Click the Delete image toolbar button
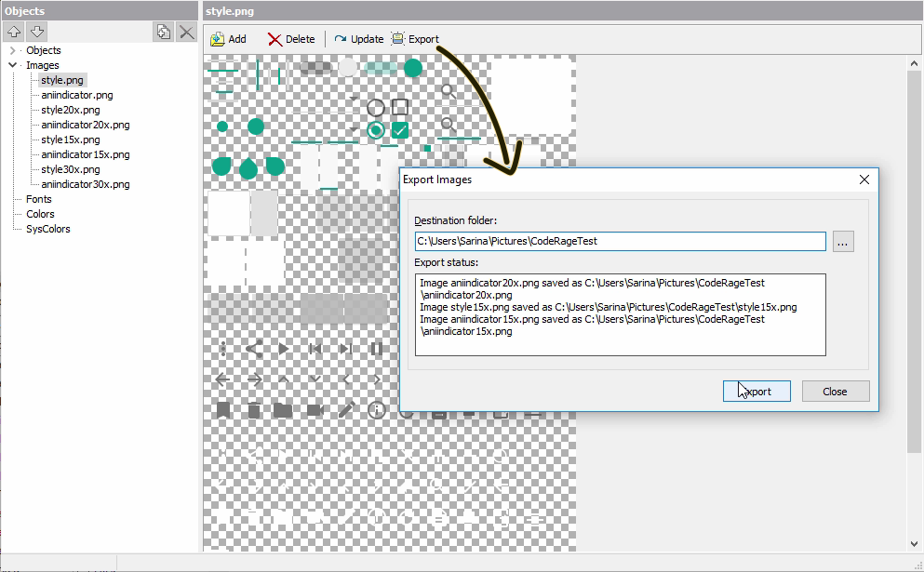The image size is (924, 572). point(291,39)
